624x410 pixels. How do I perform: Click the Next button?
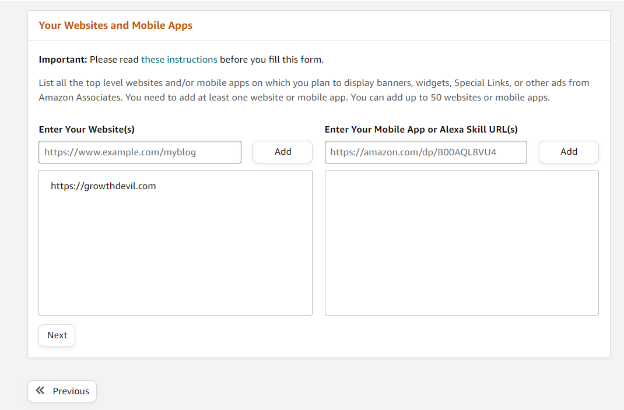[57, 335]
